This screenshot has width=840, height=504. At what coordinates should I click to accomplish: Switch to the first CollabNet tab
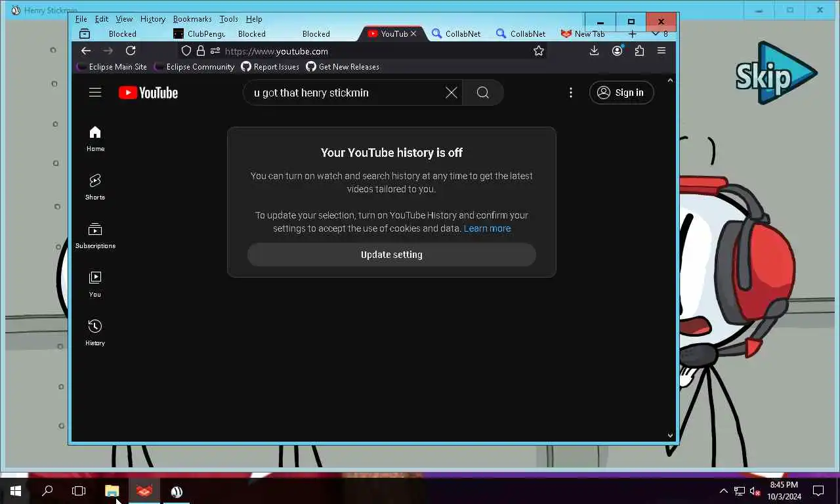click(457, 33)
